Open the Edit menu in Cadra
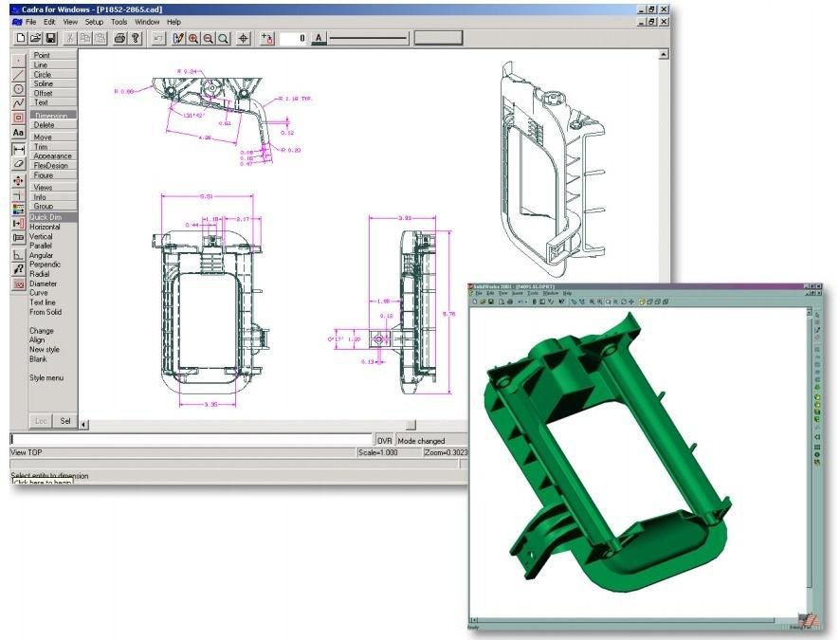The width and height of the screenshot is (840, 640). (49, 22)
